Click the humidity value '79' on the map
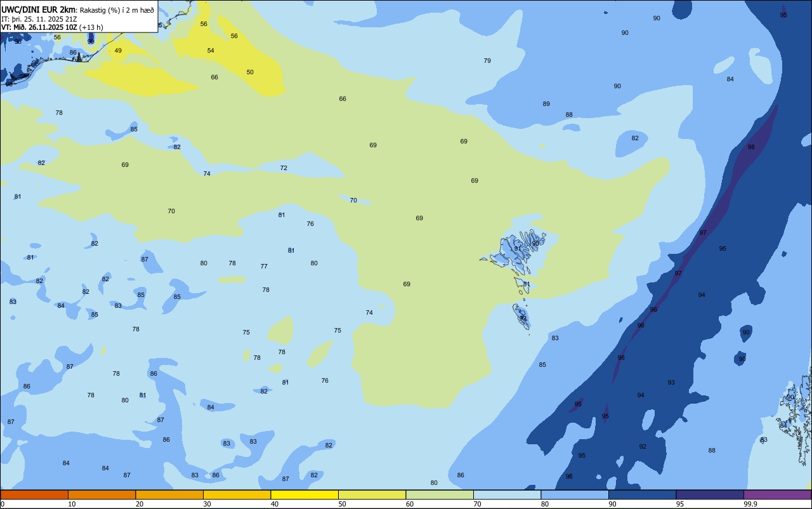 (x=487, y=61)
